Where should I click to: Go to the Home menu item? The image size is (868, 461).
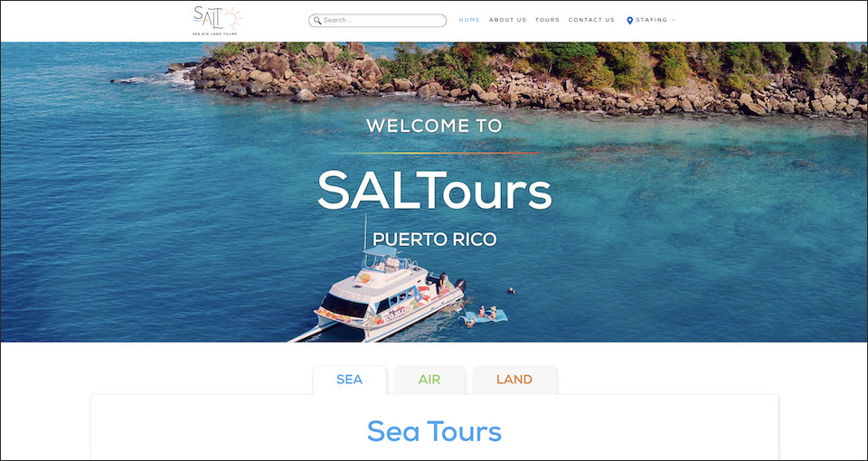(x=469, y=20)
